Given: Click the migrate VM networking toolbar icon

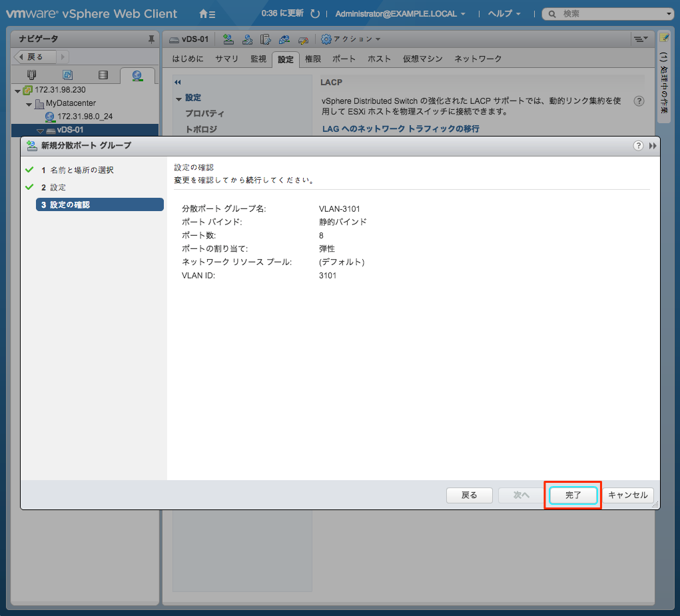Looking at the screenshot, I should [x=284, y=39].
